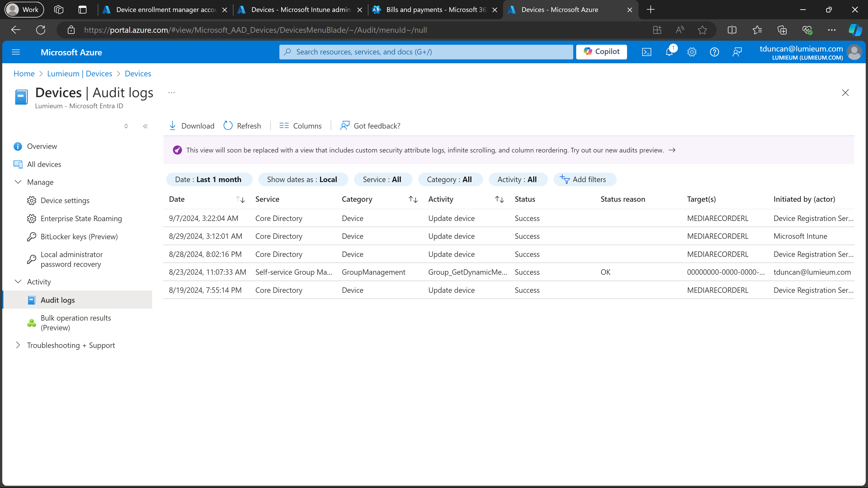Select Audit logs in the sidebar
868x488 pixels.
click(x=77, y=300)
